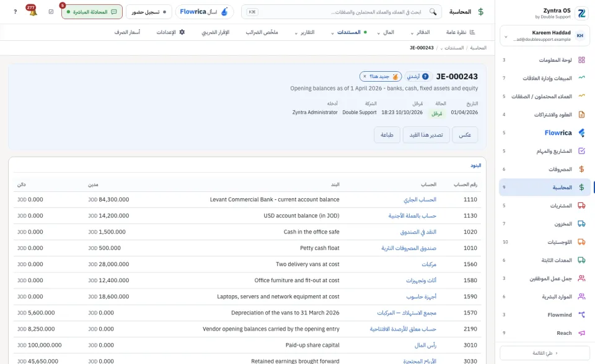Open Dashboard icon لوحة المعلومات
Viewport: 595px width, 364px height.
581,60
